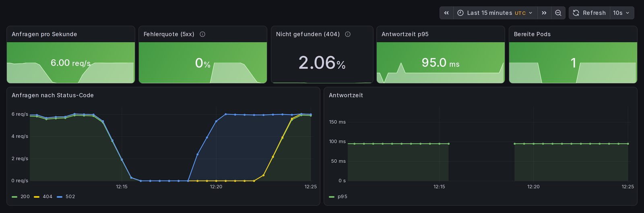The image size is (644, 213).
Task: Toggle the p95 series in Antwortzeit legend
Action: [338, 197]
